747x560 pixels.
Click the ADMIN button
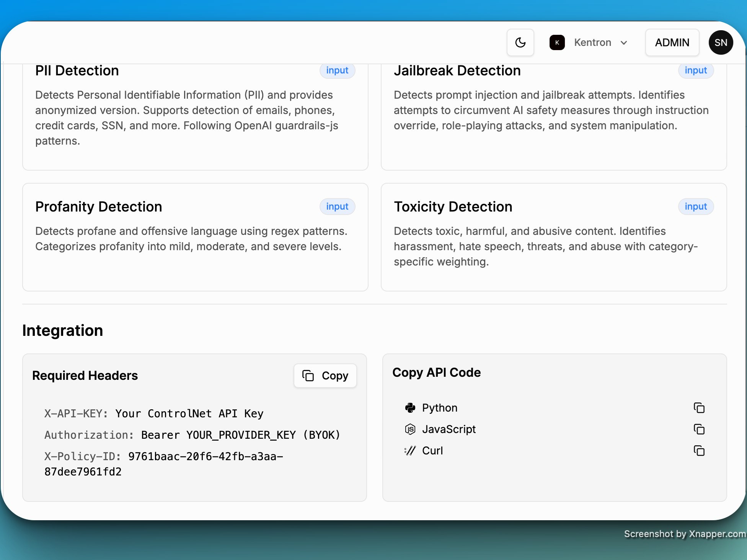[672, 42]
